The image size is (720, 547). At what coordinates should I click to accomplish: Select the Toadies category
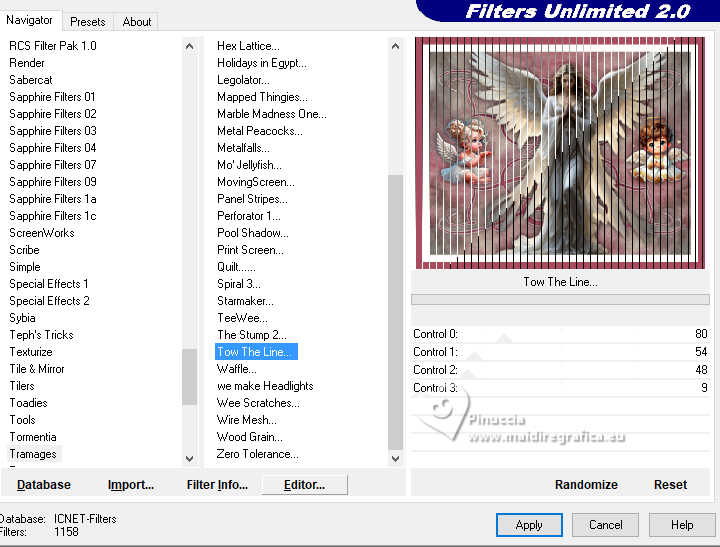coord(28,403)
